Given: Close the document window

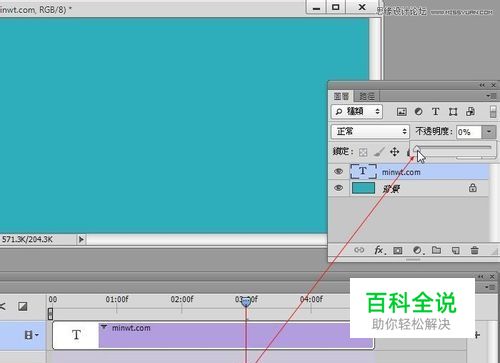Looking at the screenshot, I should (x=362, y=7).
